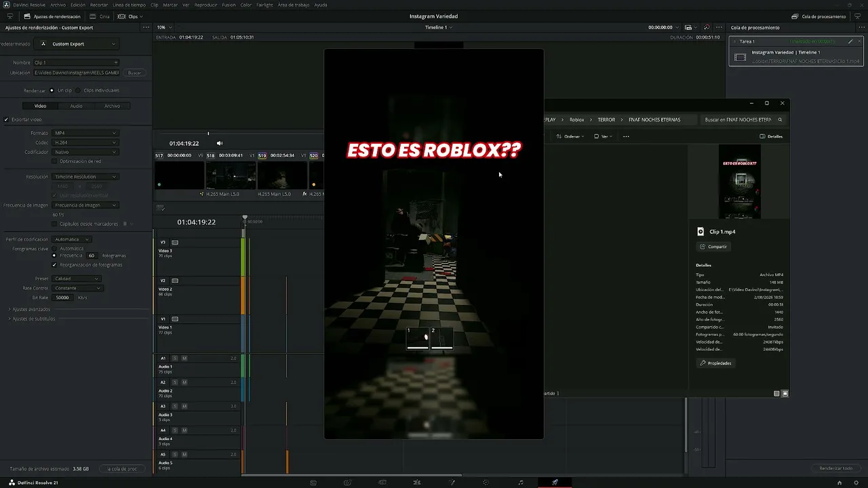
Task: Uncheck Exportar video checkbox
Action: [6, 119]
